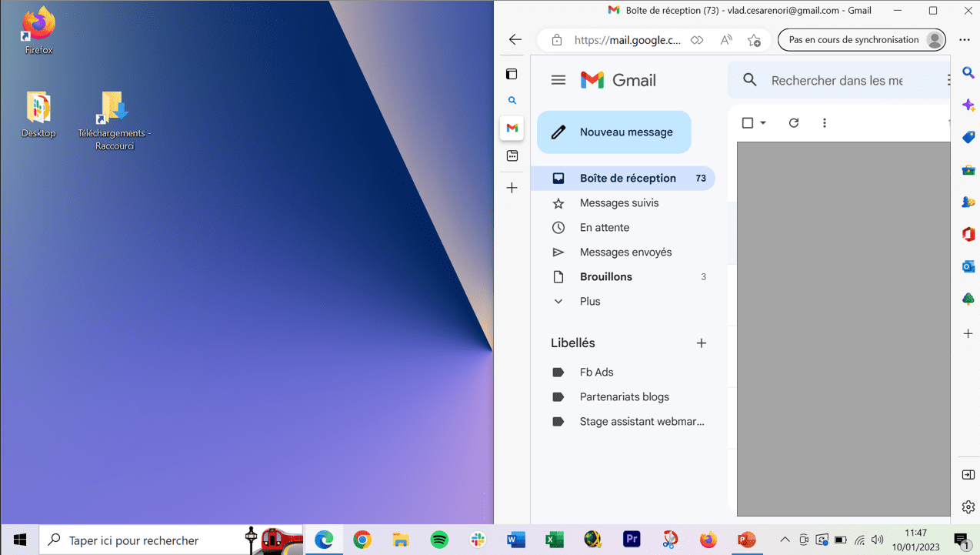The image size is (980, 555).
Task: Open Spotify from the taskbar
Action: 439,540
